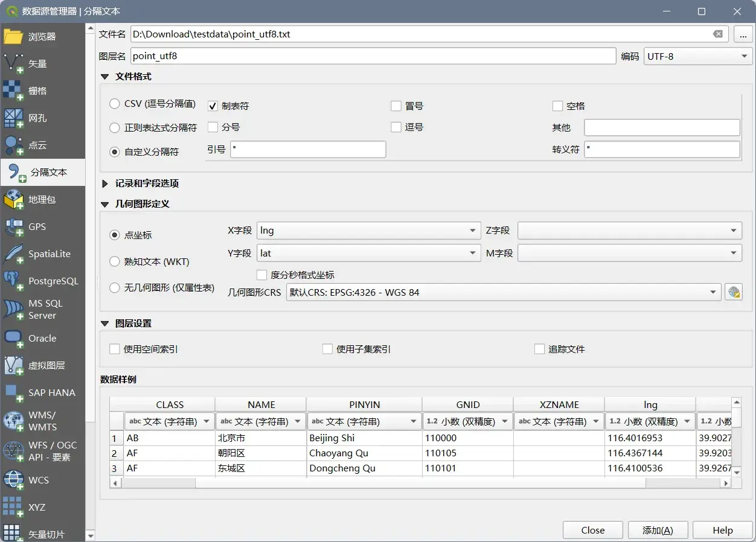Click the 其他 other delimiter field
This screenshot has height=542, width=756.
coord(662,127)
